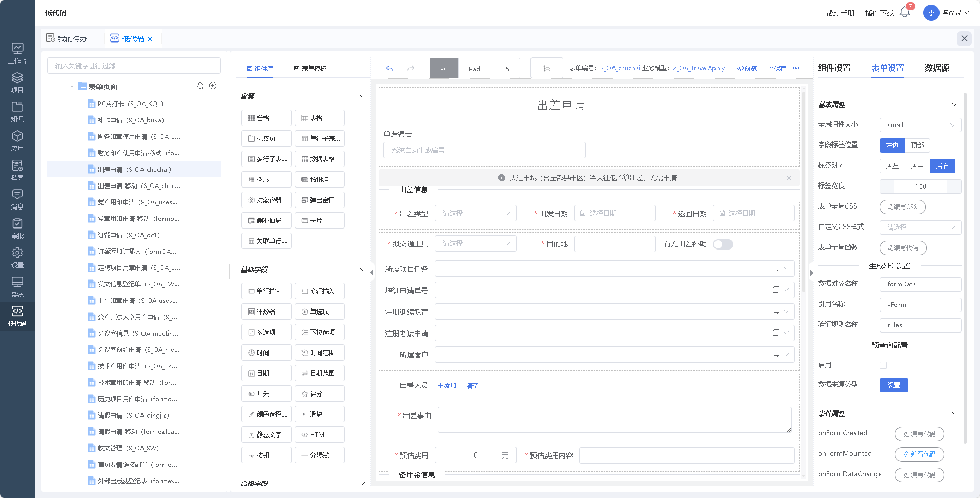The image size is (980, 498).
Task: Open 低代码 in the left sidebar
Action: click(17, 316)
